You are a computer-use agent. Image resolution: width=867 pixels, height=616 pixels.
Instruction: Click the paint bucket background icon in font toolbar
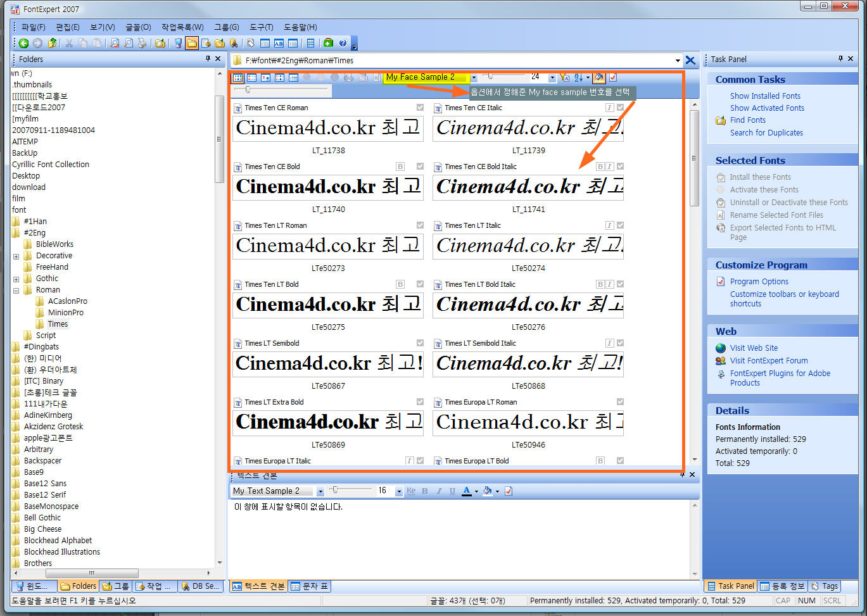coord(598,77)
